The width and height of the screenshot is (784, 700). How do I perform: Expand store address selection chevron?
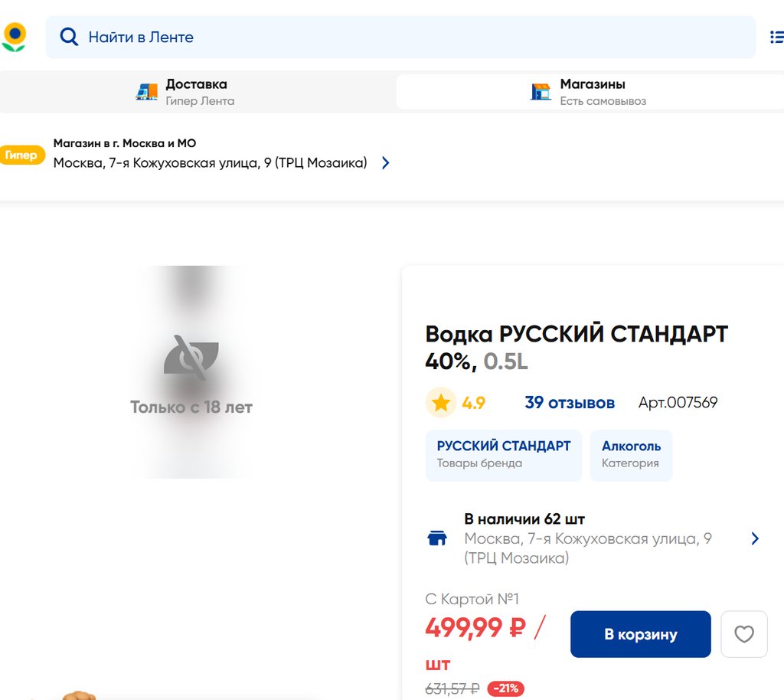[386, 162]
